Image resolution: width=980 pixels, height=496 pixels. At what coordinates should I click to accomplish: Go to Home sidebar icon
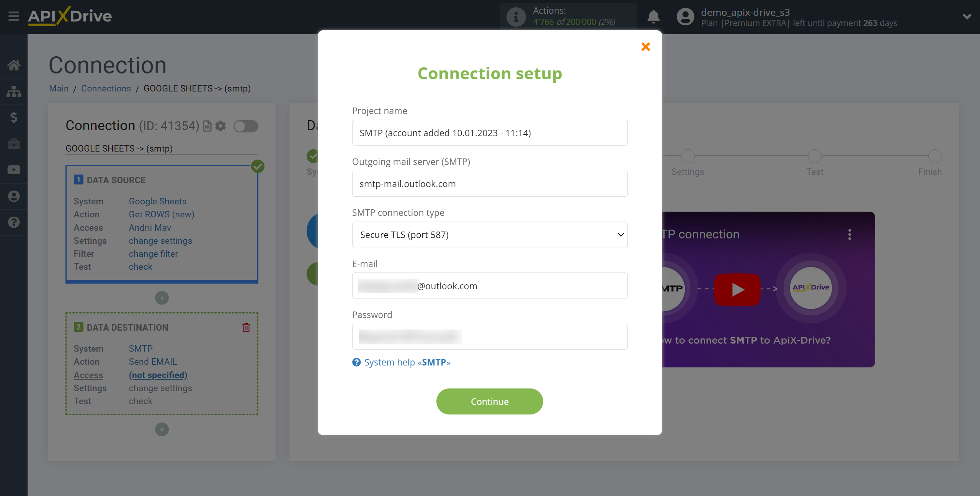coord(14,65)
